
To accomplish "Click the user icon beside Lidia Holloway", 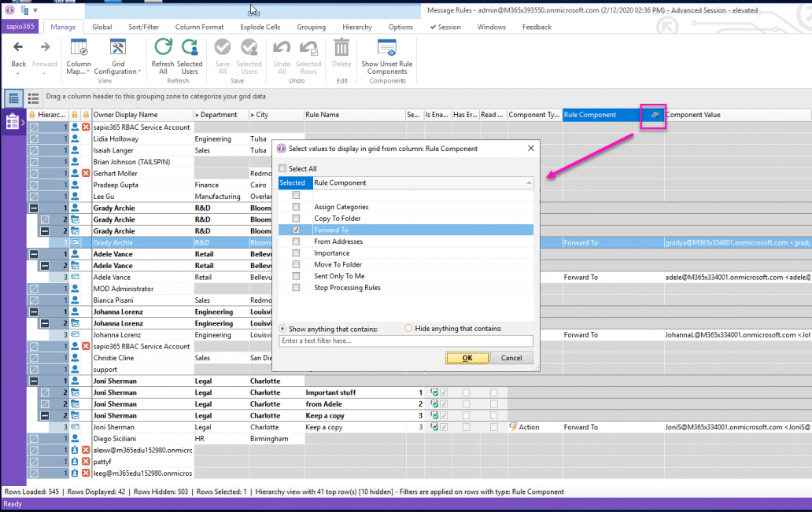I will coord(75,138).
